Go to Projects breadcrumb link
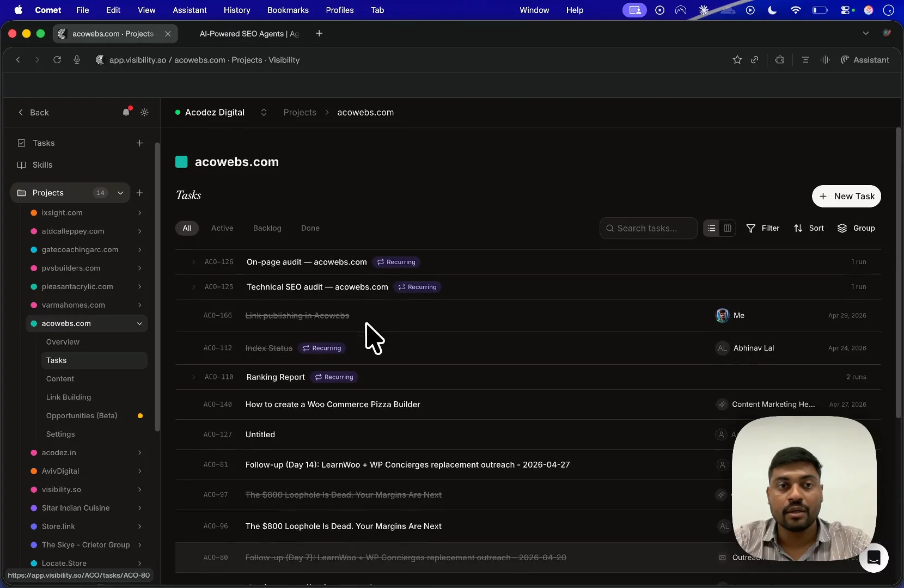 pos(300,112)
